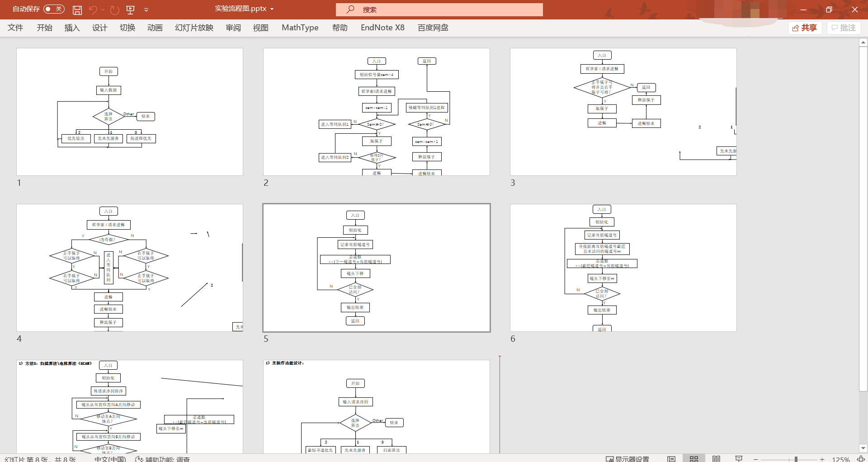
Task: Select slide 6 thumbnail
Action: click(x=623, y=268)
